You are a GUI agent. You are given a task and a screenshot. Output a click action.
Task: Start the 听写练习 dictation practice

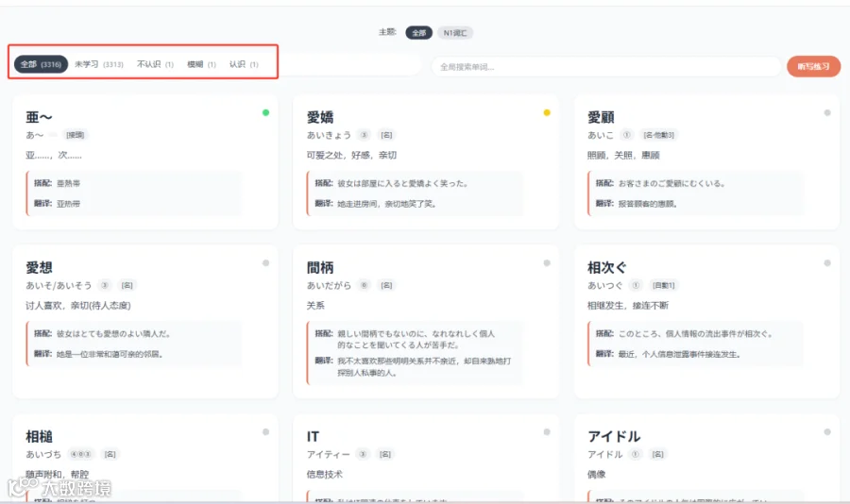[x=813, y=67]
